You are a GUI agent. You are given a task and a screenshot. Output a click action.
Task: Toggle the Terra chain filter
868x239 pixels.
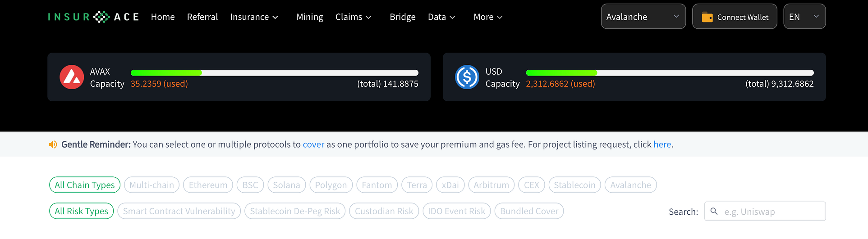pyautogui.click(x=417, y=185)
